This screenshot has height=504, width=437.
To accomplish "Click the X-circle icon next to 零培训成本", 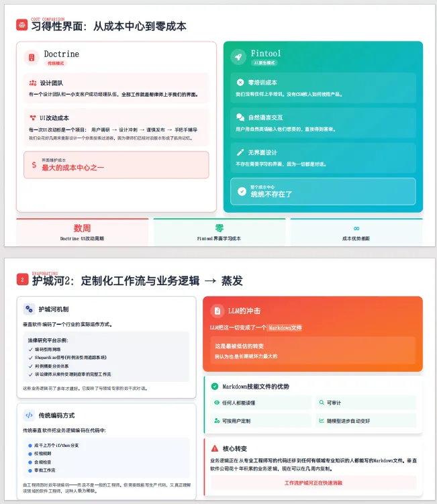I will click(240, 83).
